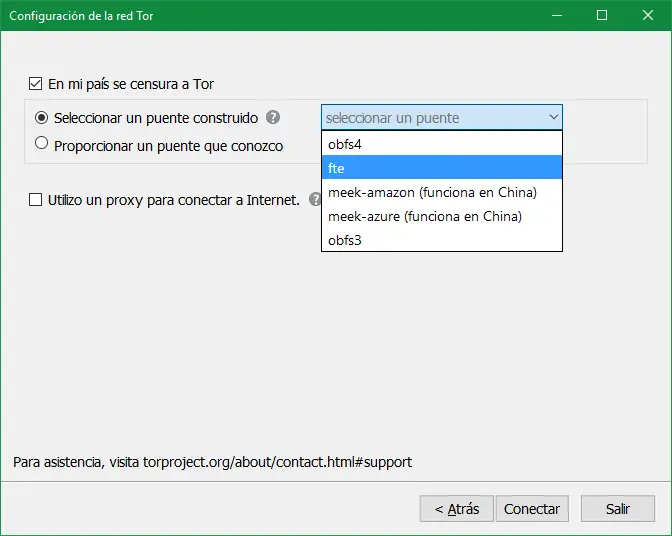Screen dimensions: 672x536
Task: Close the Tor network configuration window
Action: pos(648,15)
